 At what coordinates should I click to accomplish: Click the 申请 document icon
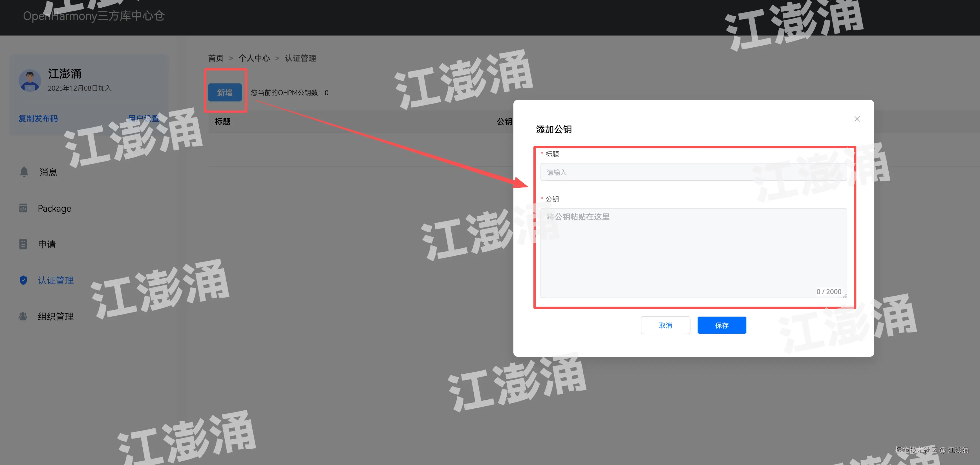point(23,244)
